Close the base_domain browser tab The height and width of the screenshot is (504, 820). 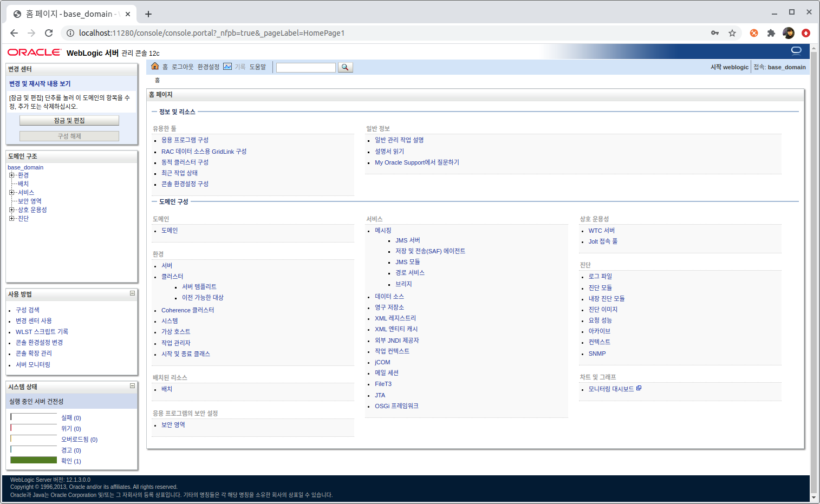128,14
